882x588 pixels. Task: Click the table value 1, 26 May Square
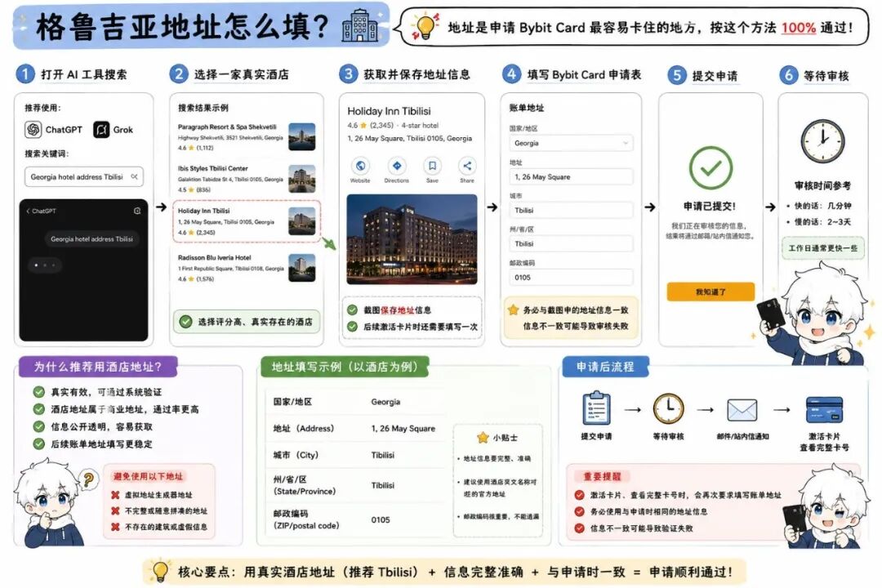403,428
